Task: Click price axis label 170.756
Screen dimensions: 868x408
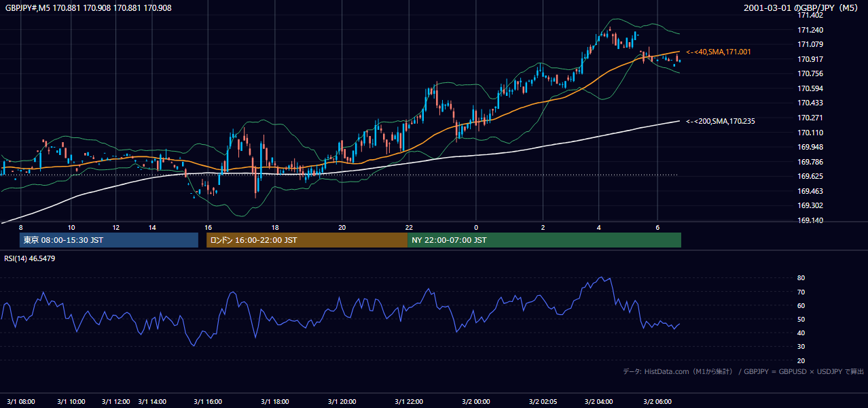Action: [x=810, y=73]
